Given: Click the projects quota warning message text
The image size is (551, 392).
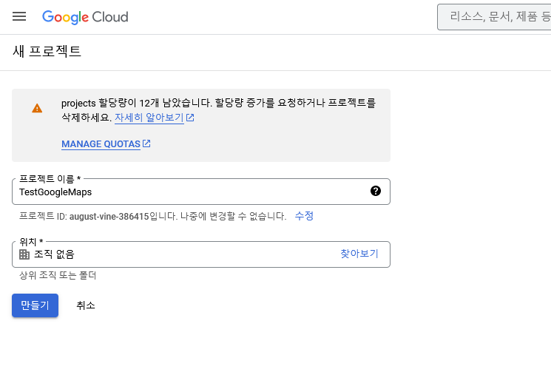Looking at the screenshot, I should point(218,110).
